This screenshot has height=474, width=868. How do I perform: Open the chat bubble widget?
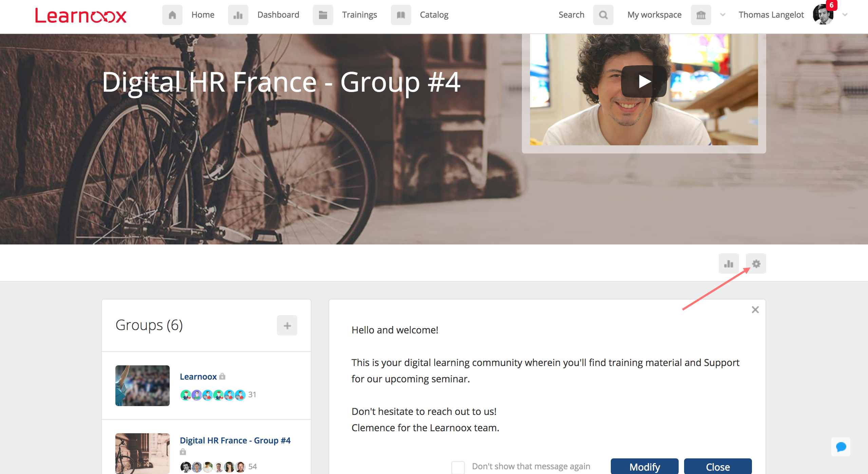841,447
